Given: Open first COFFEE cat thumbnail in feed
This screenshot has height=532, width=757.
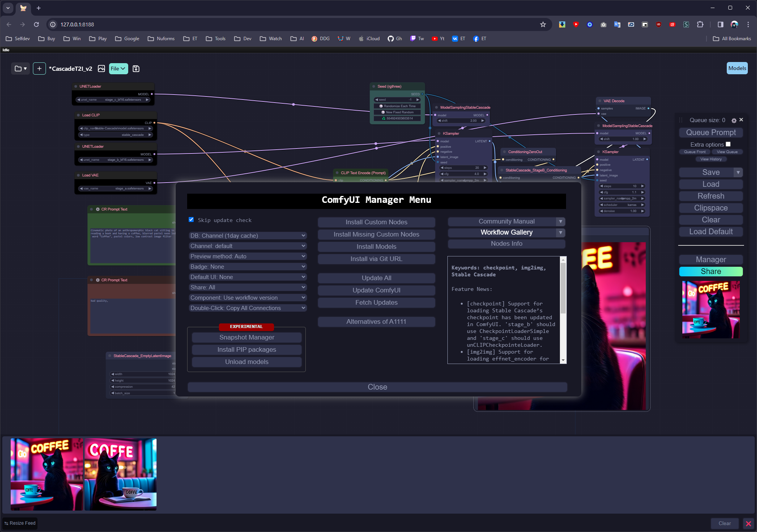Looking at the screenshot, I should point(47,474).
